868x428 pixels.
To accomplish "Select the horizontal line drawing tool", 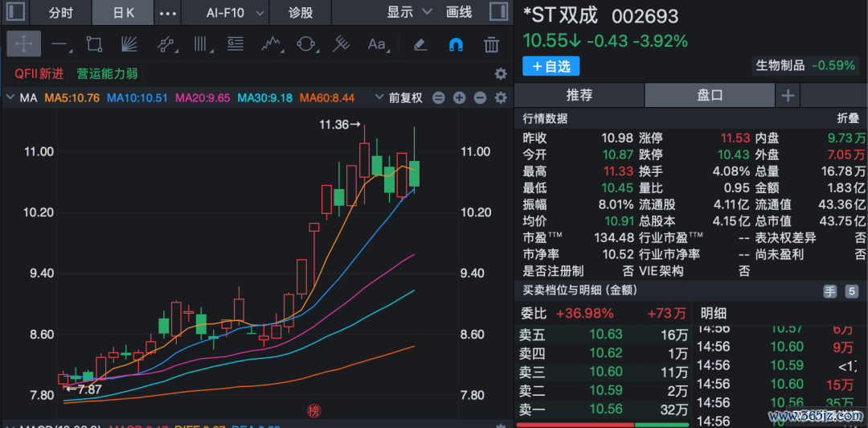I will tap(60, 44).
